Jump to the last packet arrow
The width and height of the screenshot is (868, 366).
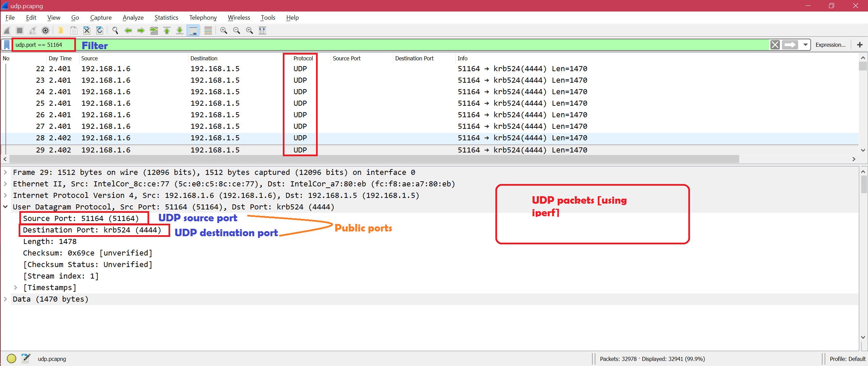pos(180,30)
